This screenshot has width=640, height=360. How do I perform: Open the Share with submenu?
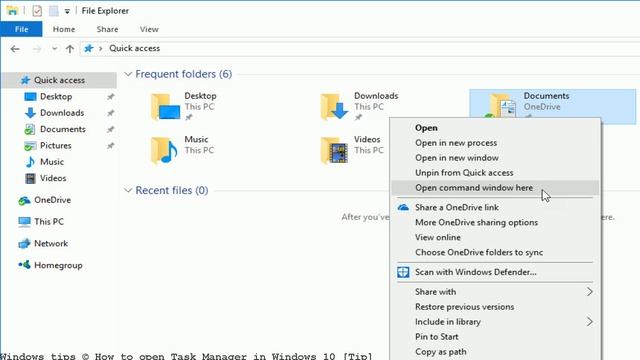[x=495, y=292]
